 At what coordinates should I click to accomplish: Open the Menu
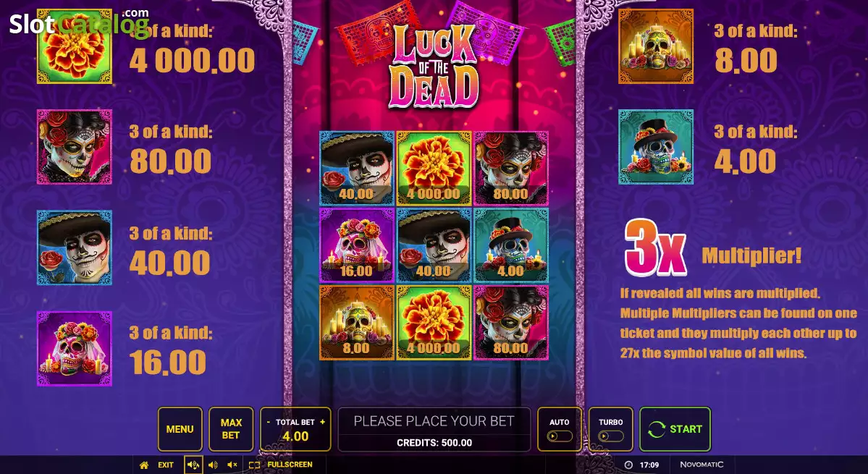click(180, 429)
